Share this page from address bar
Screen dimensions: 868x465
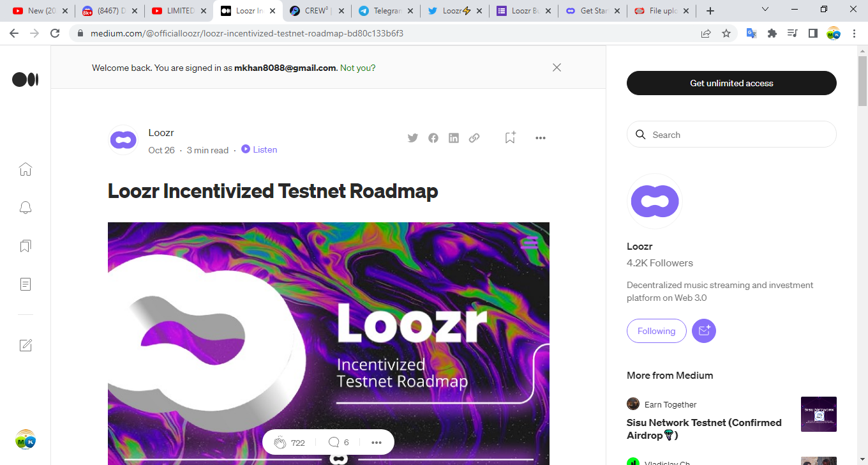coord(706,33)
